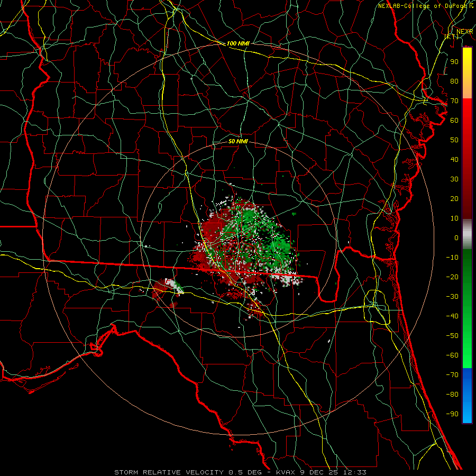Click the bright red color bar segment near 60
This screenshot has height=476, width=476.
pyautogui.click(x=467, y=118)
